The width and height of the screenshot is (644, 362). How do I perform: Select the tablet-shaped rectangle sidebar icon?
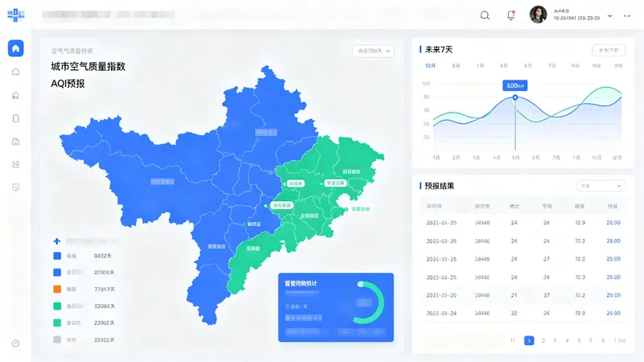coord(15,118)
